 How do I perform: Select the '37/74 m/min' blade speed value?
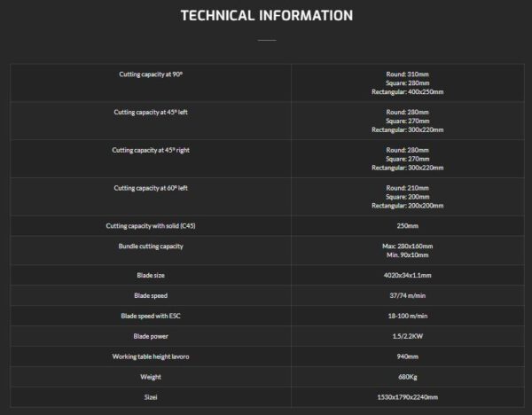[x=407, y=295]
